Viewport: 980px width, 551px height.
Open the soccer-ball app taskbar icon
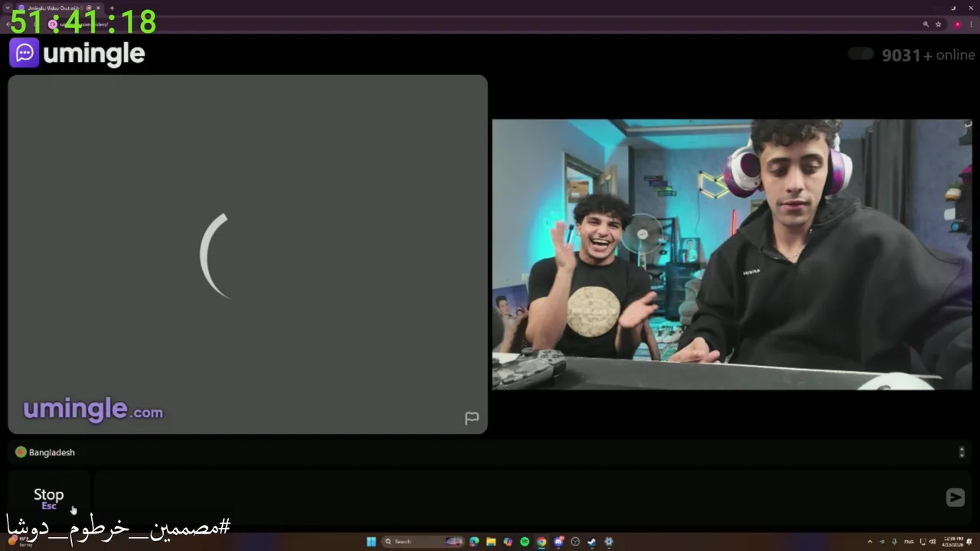click(x=575, y=542)
